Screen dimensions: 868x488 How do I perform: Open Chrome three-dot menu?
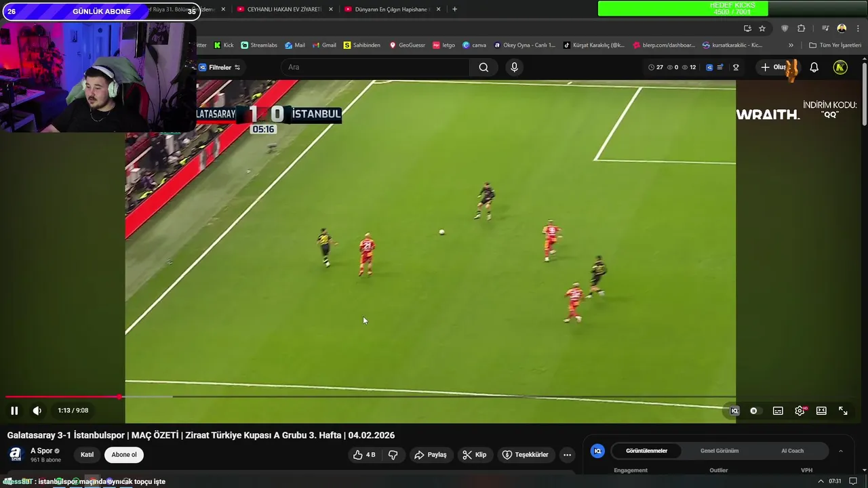[x=858, y=28]
